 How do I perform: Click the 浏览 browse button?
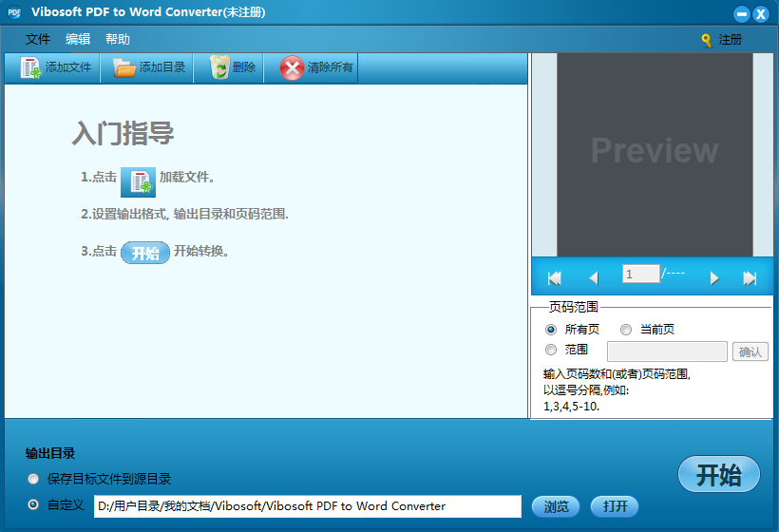(556, 506)
